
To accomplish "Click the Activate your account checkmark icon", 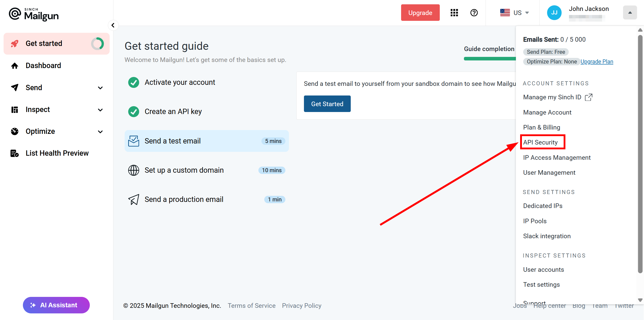I will coord(134,83).
